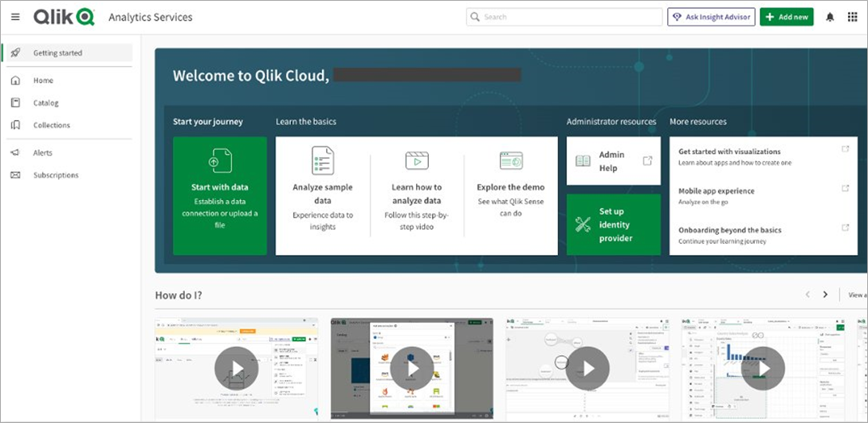Click the video clapper icon for Learn how to analyze
This screenshot has height=423, width=868.
417,160
